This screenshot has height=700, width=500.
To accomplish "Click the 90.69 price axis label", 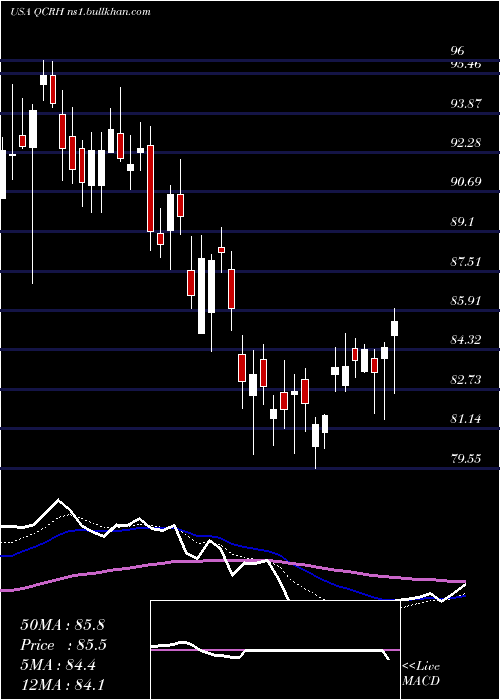I will 466,182.
